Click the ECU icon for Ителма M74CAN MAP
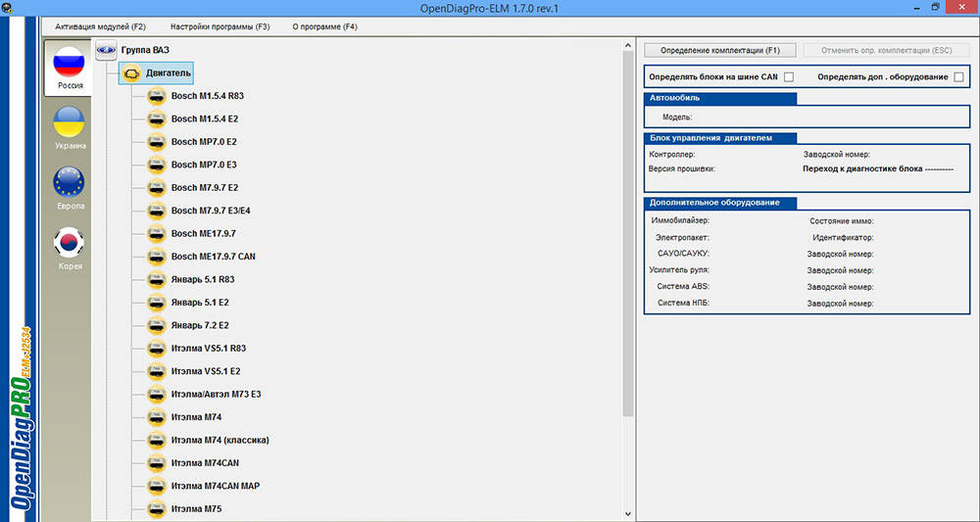The image size is (980, 522). tap(156, 486)
